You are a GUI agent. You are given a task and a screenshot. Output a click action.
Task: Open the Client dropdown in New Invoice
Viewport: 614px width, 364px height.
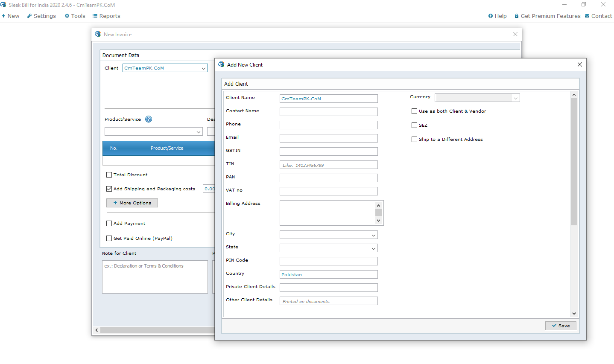coord(204,68)
